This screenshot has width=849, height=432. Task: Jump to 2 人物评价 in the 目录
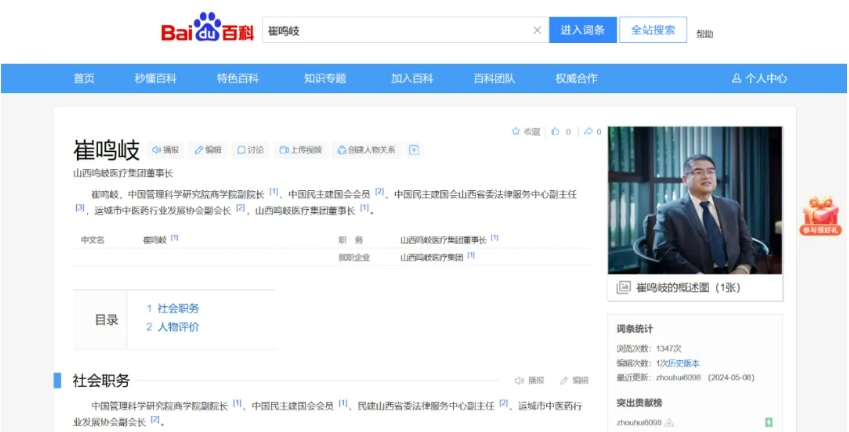[x=173, y=327]
